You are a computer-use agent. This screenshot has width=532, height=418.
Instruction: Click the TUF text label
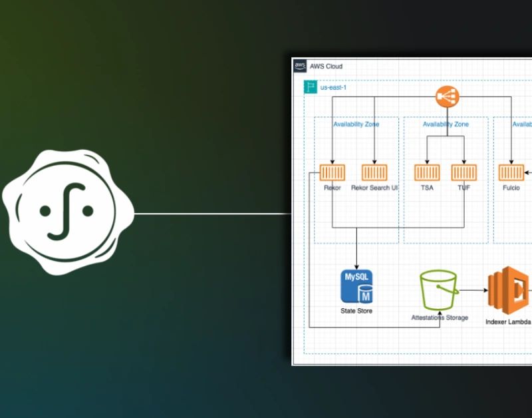(x=464, y=188)
